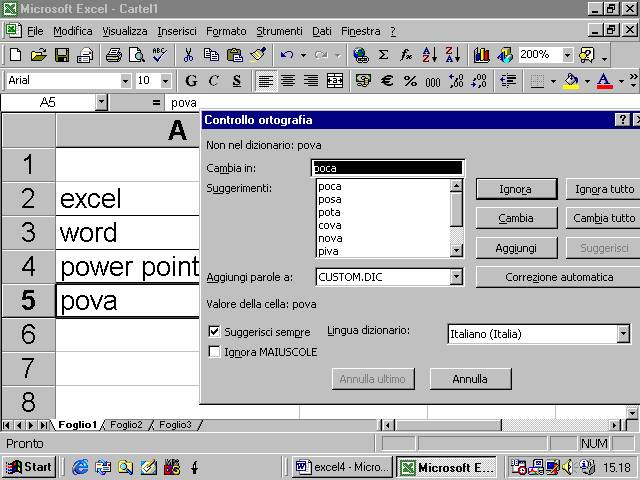Expand the CUSTOM.DIC dictionary dropdown
This screenshot has height=480, width=640.
click(x=456, y=277)
